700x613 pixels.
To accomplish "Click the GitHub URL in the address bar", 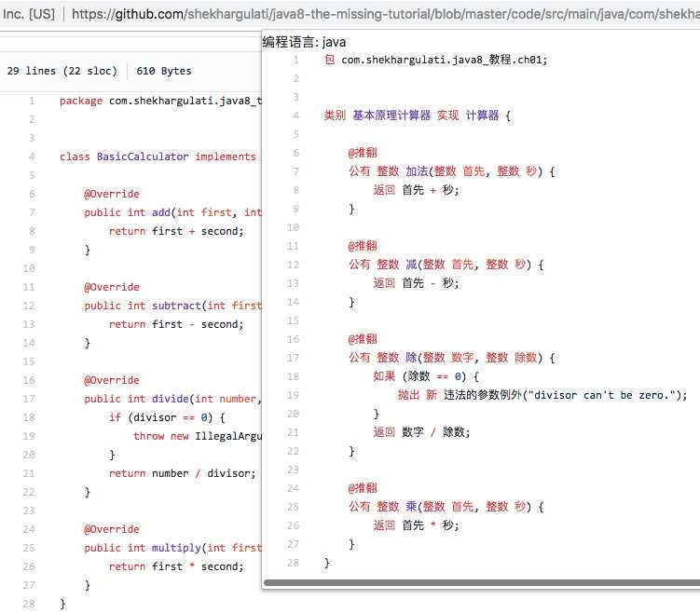I will (385, 14).
